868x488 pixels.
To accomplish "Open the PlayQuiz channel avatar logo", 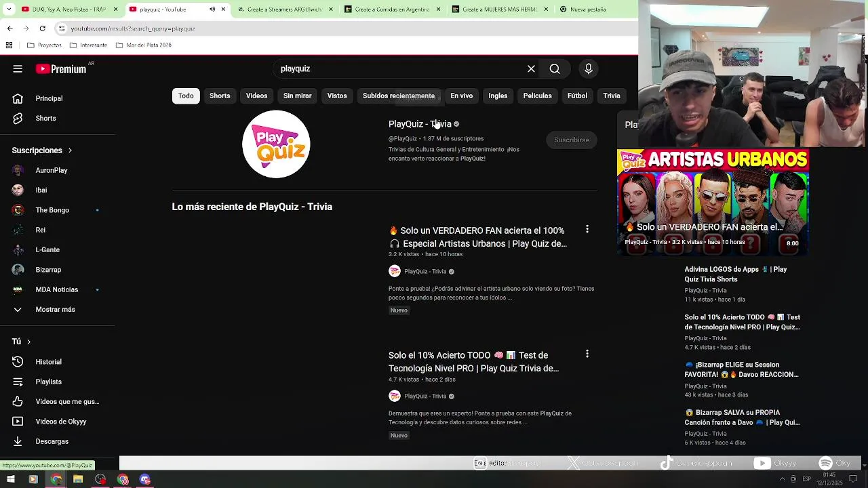I will [x=276, y=144].
